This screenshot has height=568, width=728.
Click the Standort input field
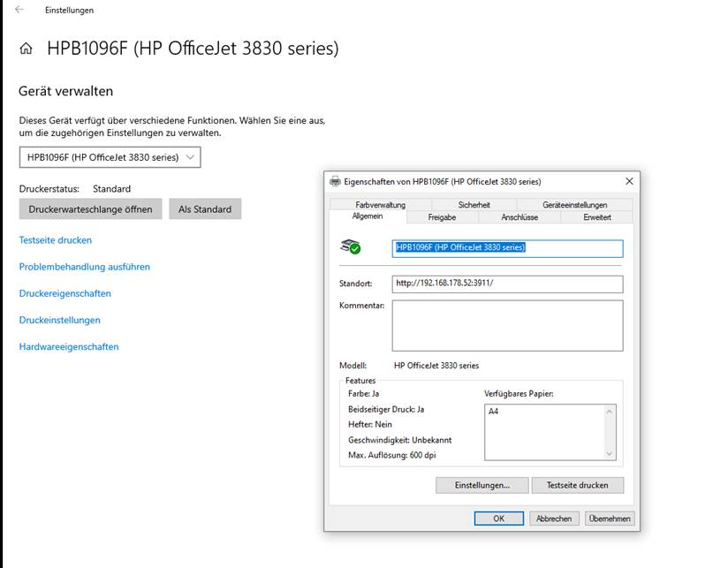[507, 284]
